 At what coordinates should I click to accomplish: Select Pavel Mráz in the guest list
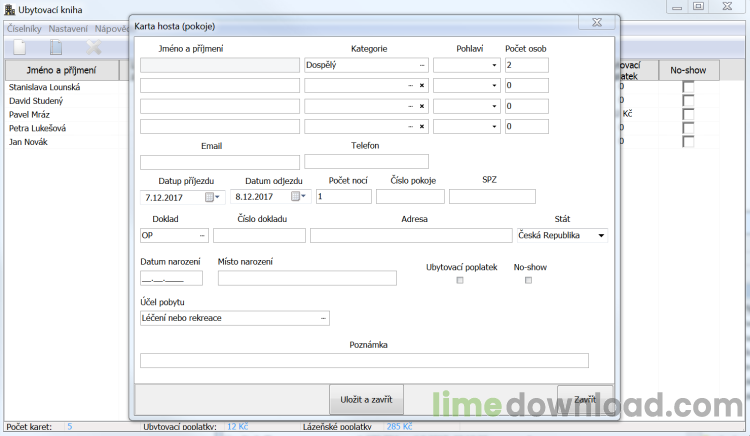pyautogui.click(x=29, y=115)
